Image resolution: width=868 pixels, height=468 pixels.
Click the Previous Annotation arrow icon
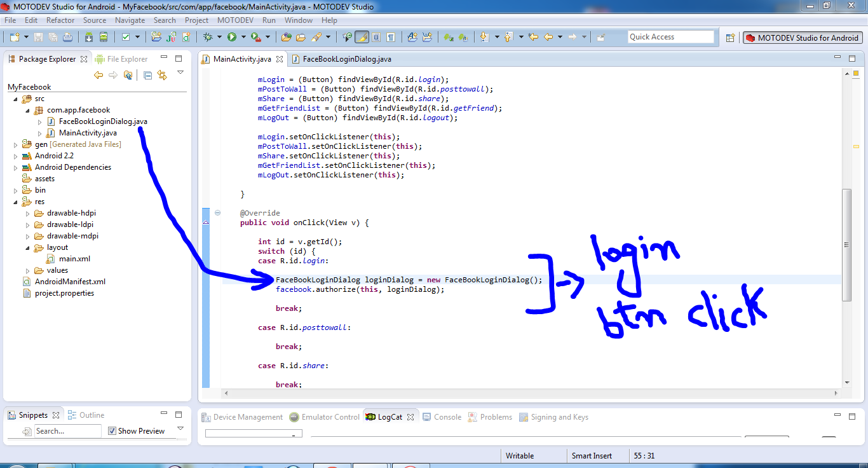tap(508, 37)
